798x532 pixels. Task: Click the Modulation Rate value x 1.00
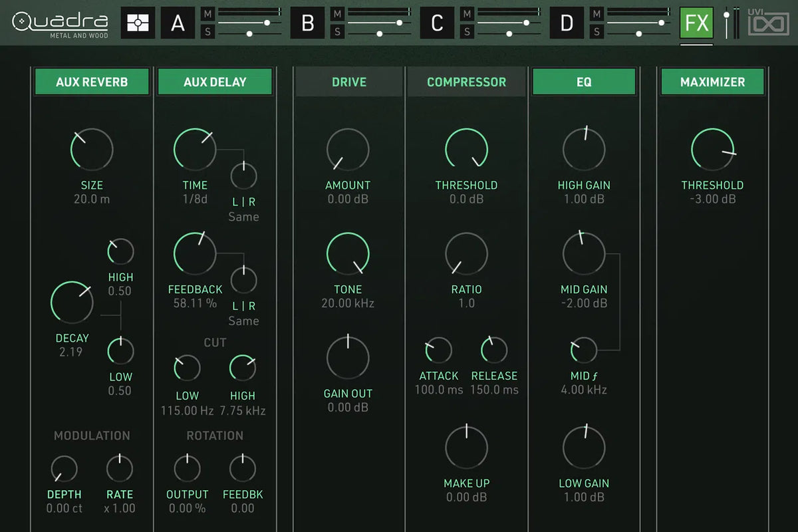pyautogui.click(x=120, y=509)
